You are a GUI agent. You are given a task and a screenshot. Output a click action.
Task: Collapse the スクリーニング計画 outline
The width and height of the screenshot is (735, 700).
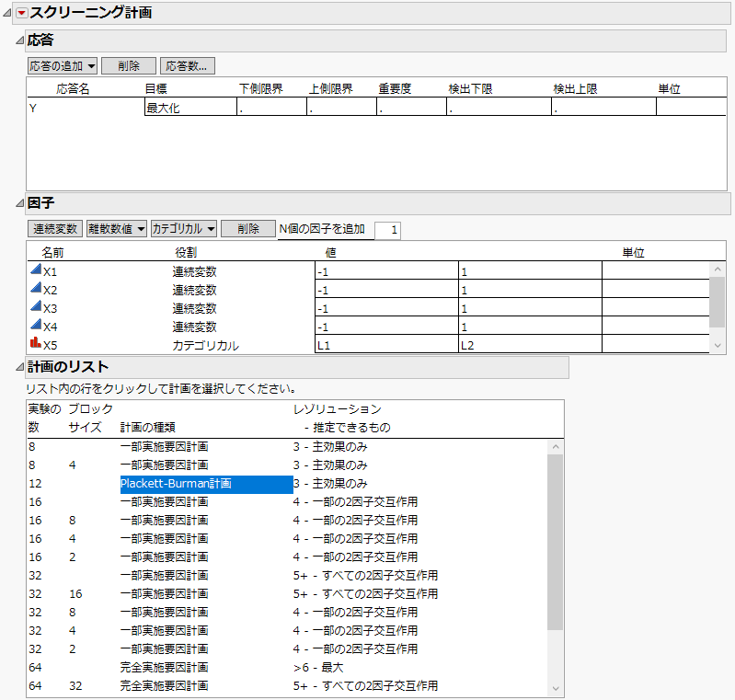[x=7, y=13]
